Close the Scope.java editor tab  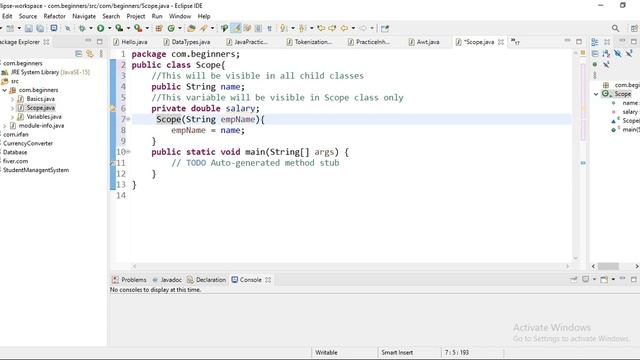point(501,42)
